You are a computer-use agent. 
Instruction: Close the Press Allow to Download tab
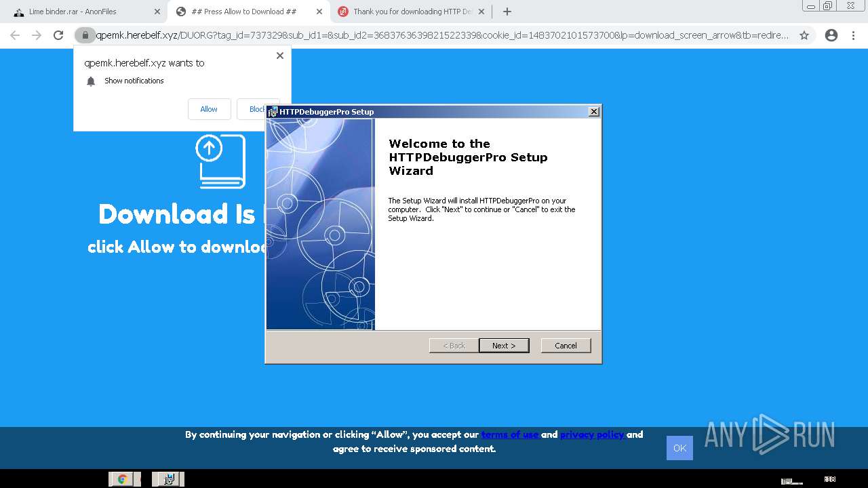318,12
